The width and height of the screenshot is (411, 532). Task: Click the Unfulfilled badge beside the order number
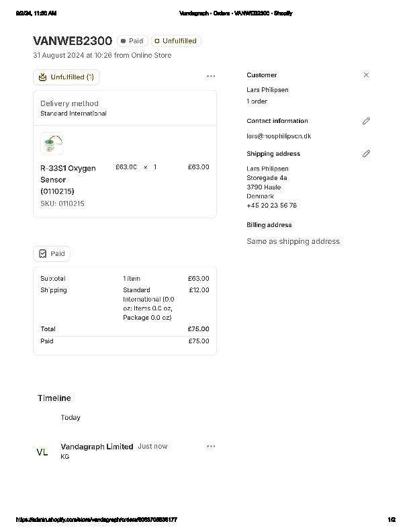pyautogui.click(x=176, y=41)
